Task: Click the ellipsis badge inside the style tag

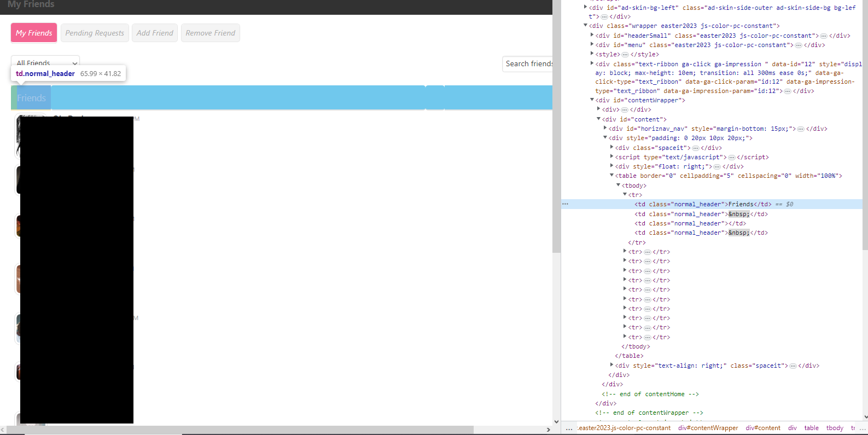Action: tap(625, 55)
